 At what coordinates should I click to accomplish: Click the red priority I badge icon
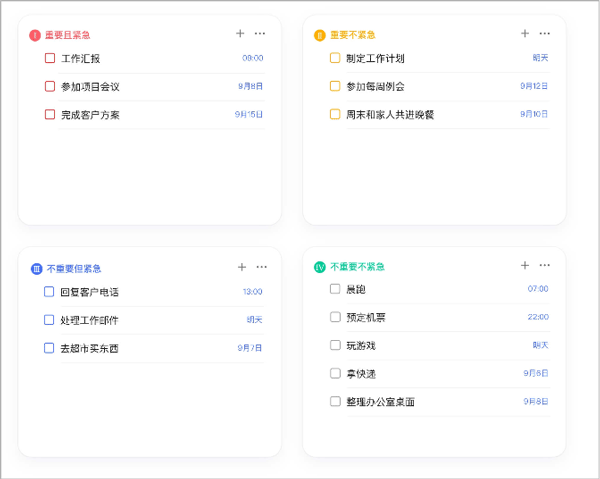tap(35, 35)
